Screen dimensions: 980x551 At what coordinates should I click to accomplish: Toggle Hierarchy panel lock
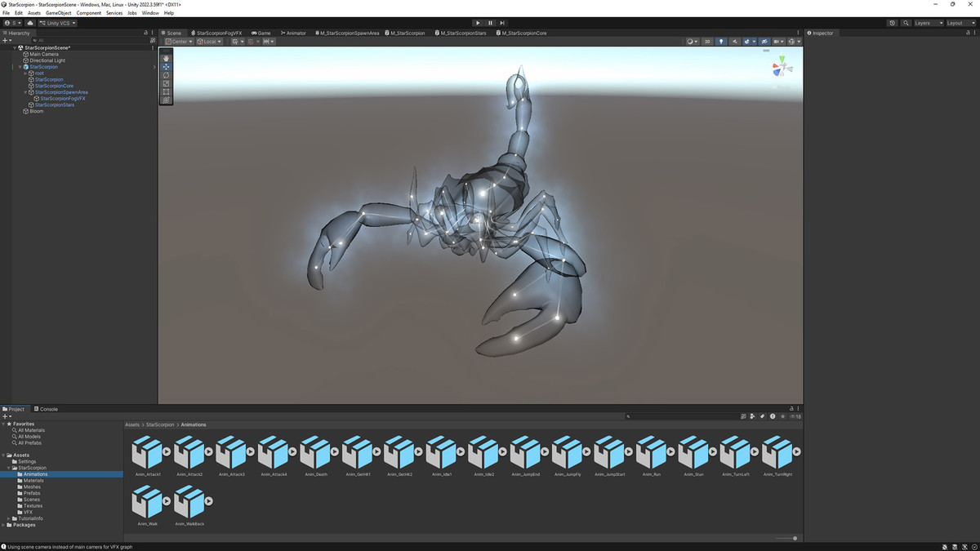[146, 33]
